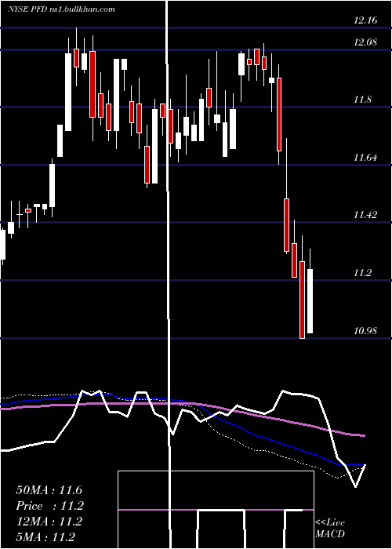The width and height of the screenshot is (392, 549).
Task: Click the 11.2 price axis label
Action: (x=362, y=273)
